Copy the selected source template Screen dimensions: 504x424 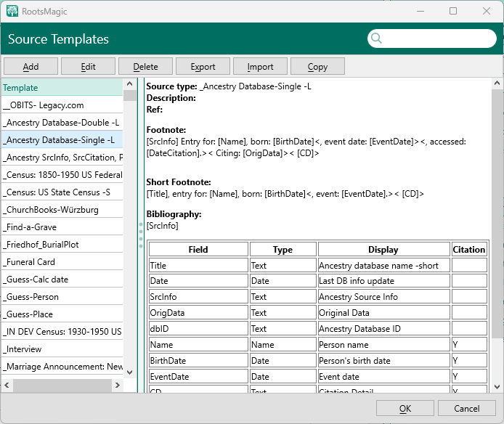click(x=317, y=67)
